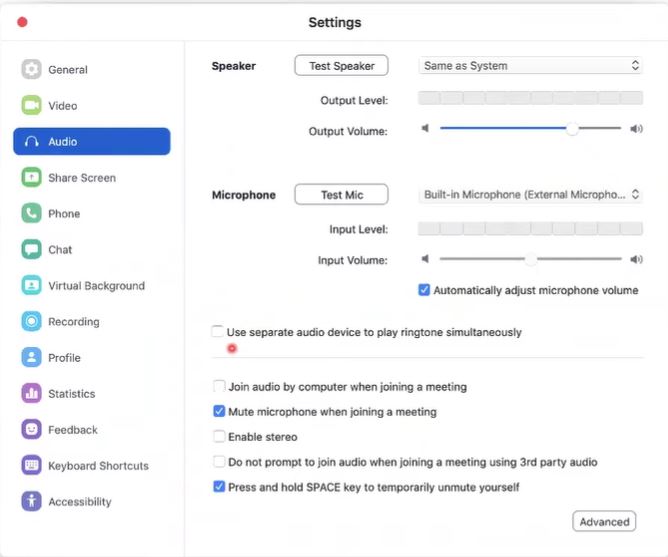The width and height of the screenshot is (668, 557).
Task: Open the Keyboard Shortcuts icon
Action: pyautogui.click(x=31, y=466)
